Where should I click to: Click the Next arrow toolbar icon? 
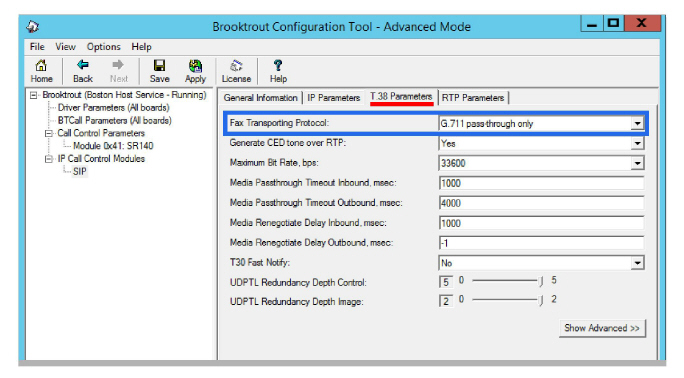point(119,72)
